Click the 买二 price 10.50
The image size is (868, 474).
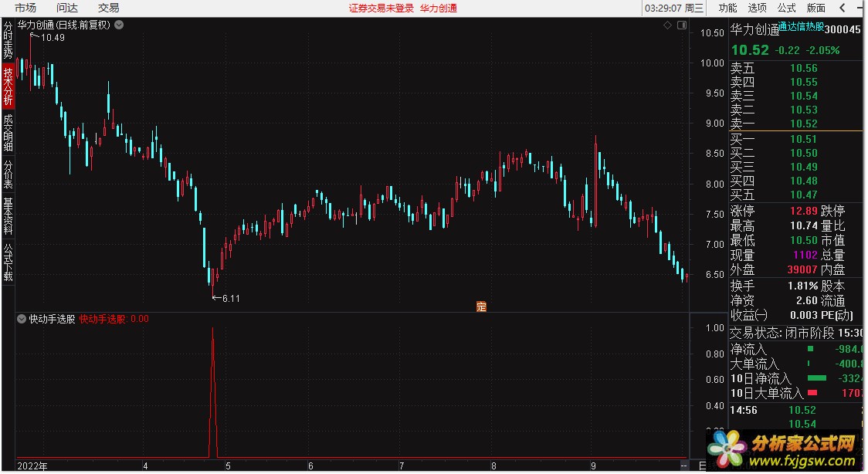click(804, 153)
